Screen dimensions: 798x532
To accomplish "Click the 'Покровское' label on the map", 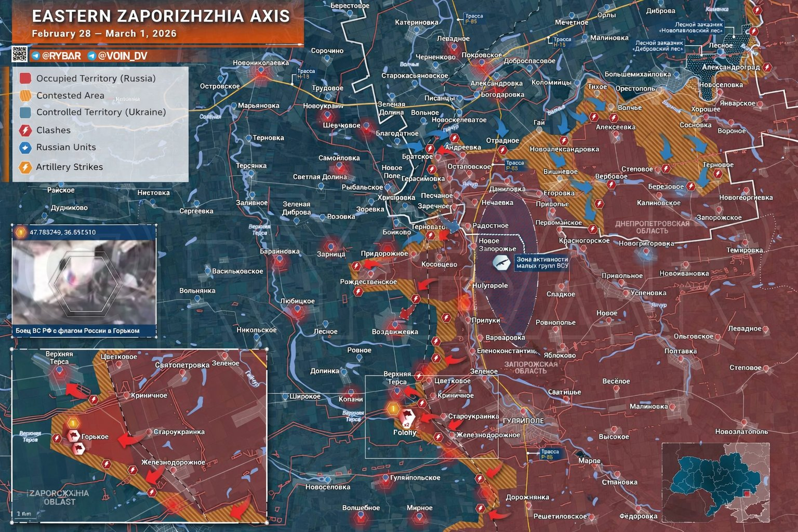I will click(482, 55).
